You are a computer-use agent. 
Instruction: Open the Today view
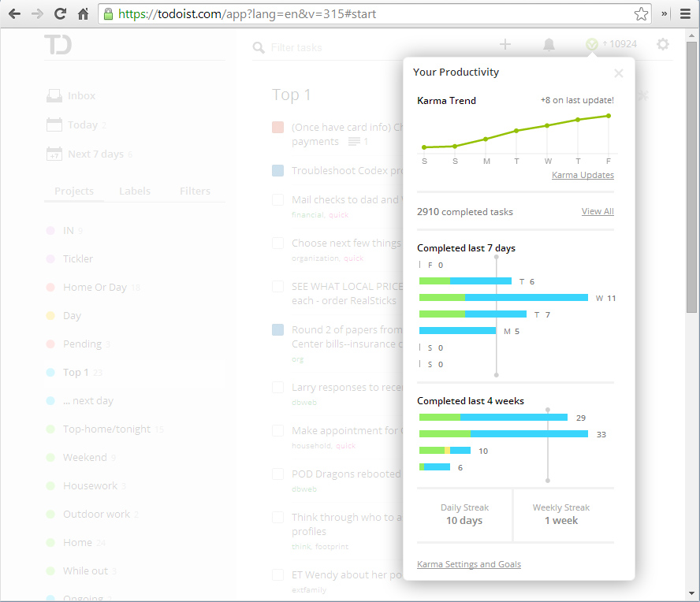82,125
